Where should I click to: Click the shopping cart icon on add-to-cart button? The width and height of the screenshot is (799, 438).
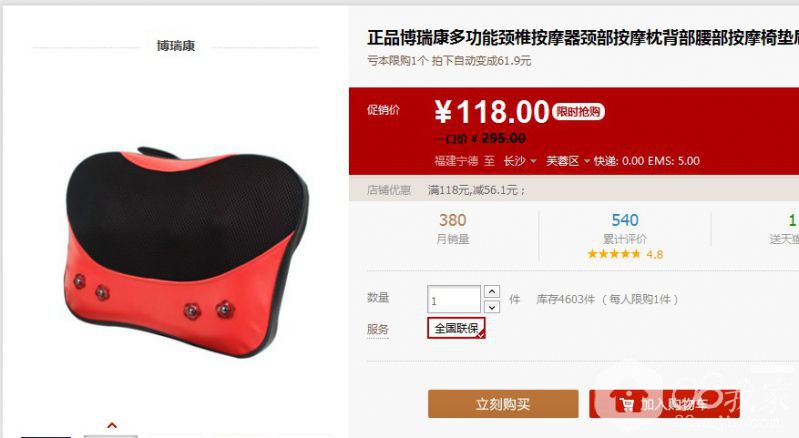tap(626, 404)
